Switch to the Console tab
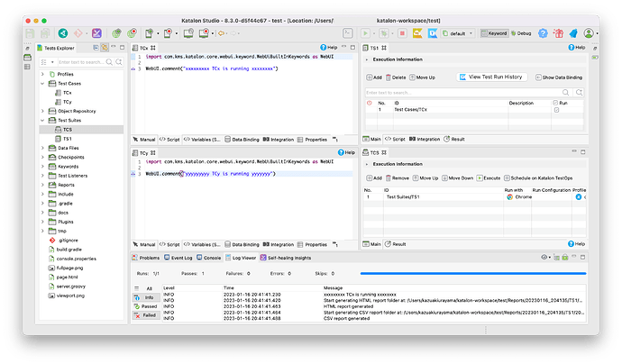Screen dimensions: 622x364 [209, 258]
